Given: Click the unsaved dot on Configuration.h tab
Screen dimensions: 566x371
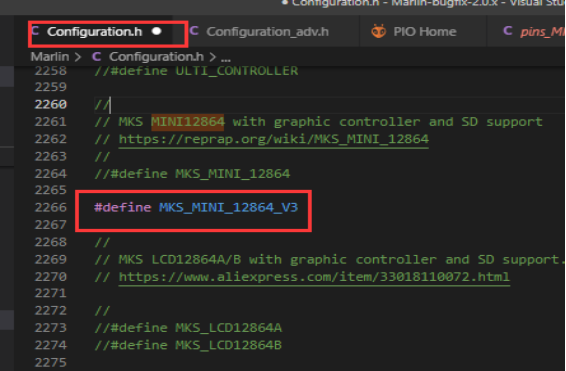Looking at the screenshot, I should coord(157,31).
